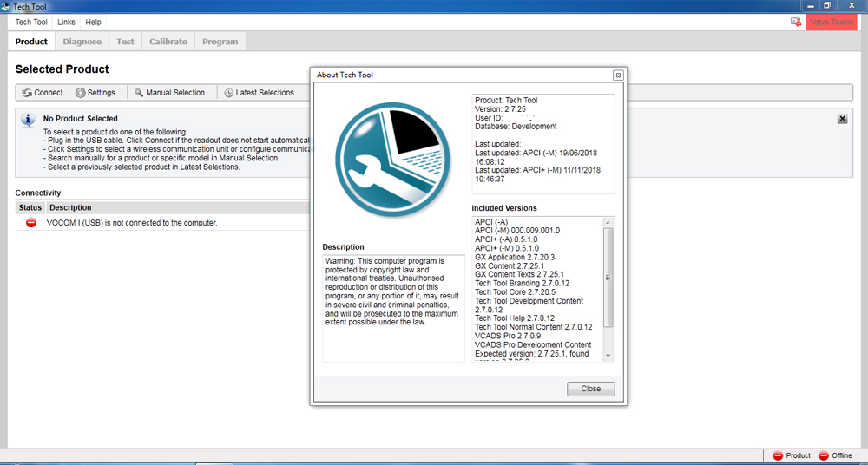Viewport: 868px width, 465px height.
Task: Select 'GX Application 2.7.20.3' entry
Action: 515,257
